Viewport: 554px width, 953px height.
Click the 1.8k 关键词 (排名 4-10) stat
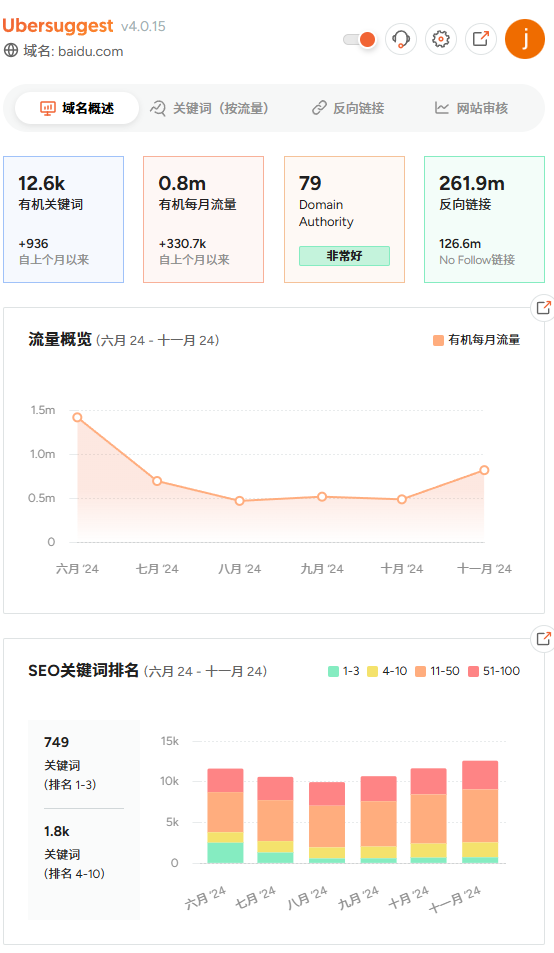[x=74, y=852]
